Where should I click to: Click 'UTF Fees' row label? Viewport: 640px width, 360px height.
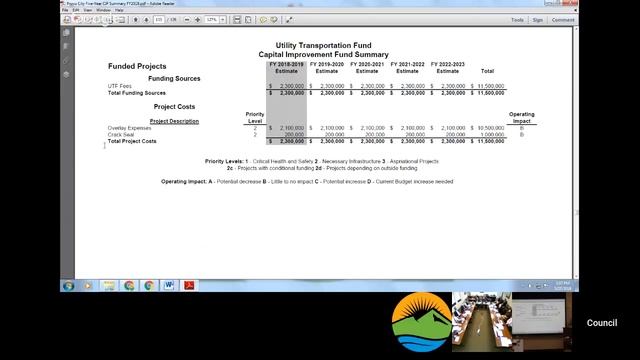(120, 86)
